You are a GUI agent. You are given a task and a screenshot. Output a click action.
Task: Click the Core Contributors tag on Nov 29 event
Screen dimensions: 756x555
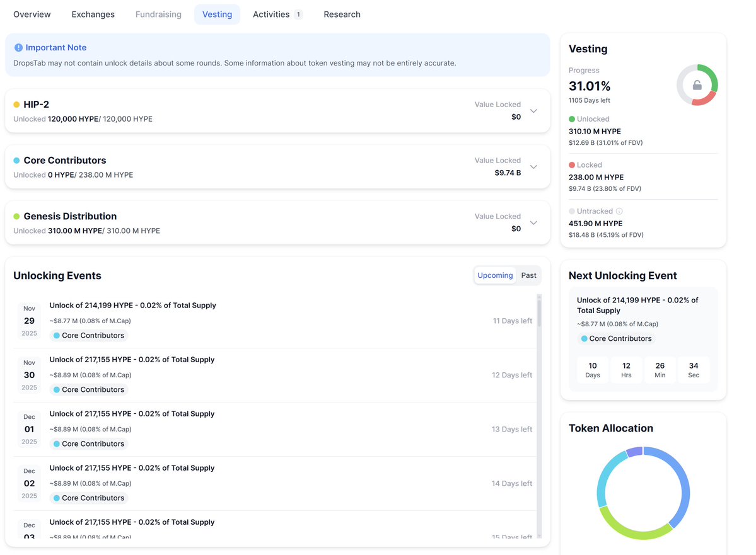89,335
